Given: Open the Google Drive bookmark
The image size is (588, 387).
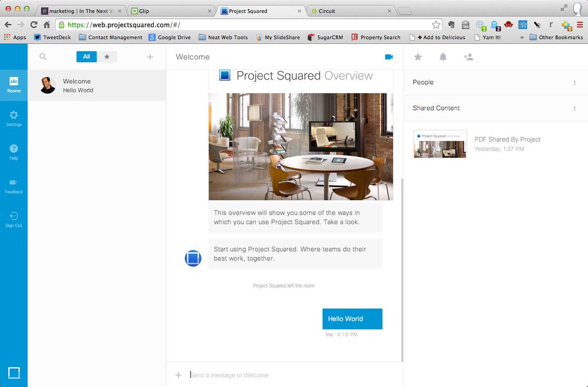Looking at the screenshot, I should click(170, 37).
